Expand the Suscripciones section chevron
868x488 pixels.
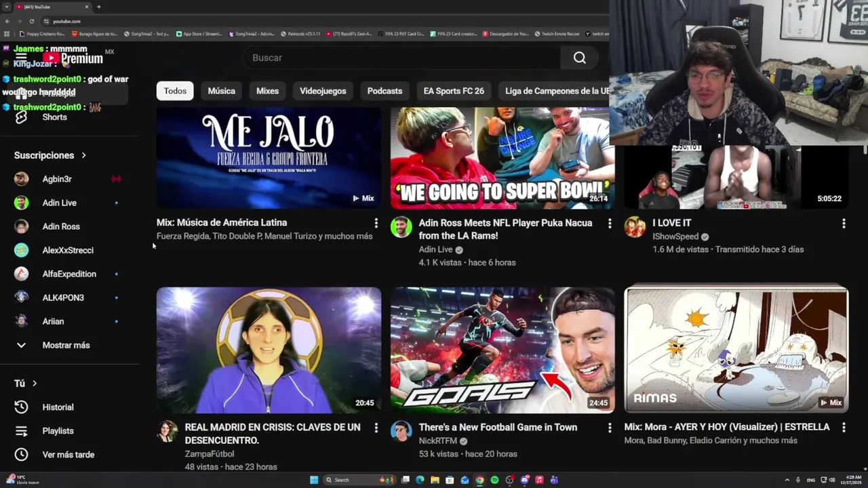[84, 156]
